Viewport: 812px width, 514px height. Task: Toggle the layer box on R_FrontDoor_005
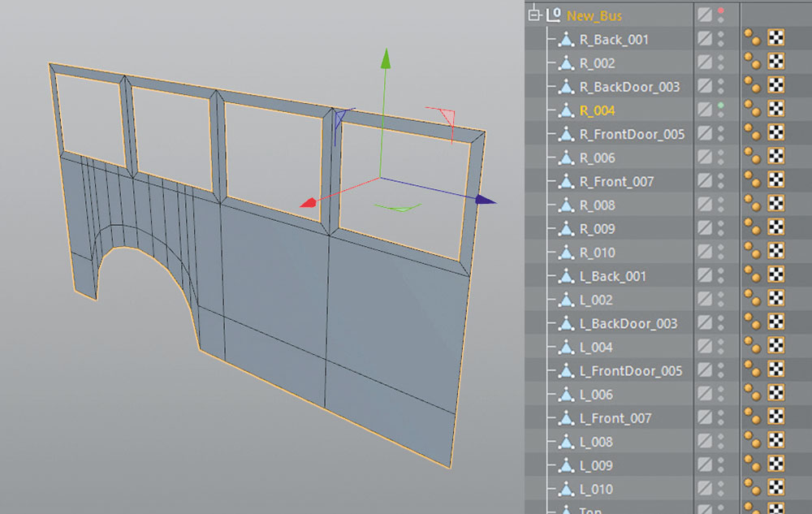(x=705, y=133)
